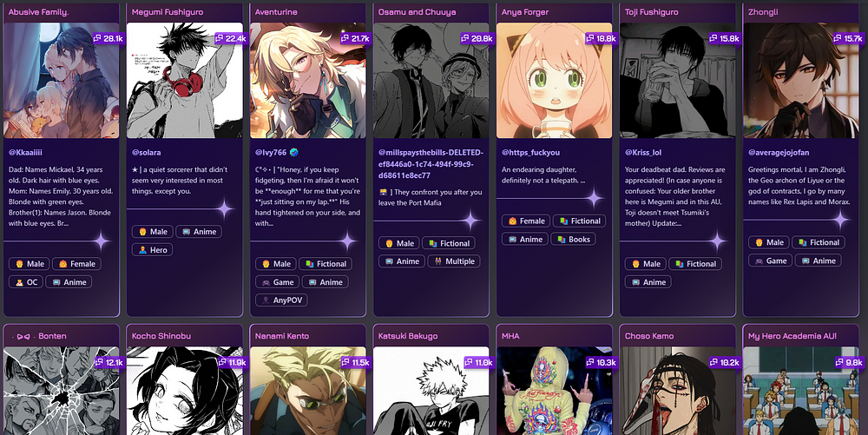The image size is (868, 435).
Task: Select the Game tag on Zhongli card
Action: tap(770, 260)
